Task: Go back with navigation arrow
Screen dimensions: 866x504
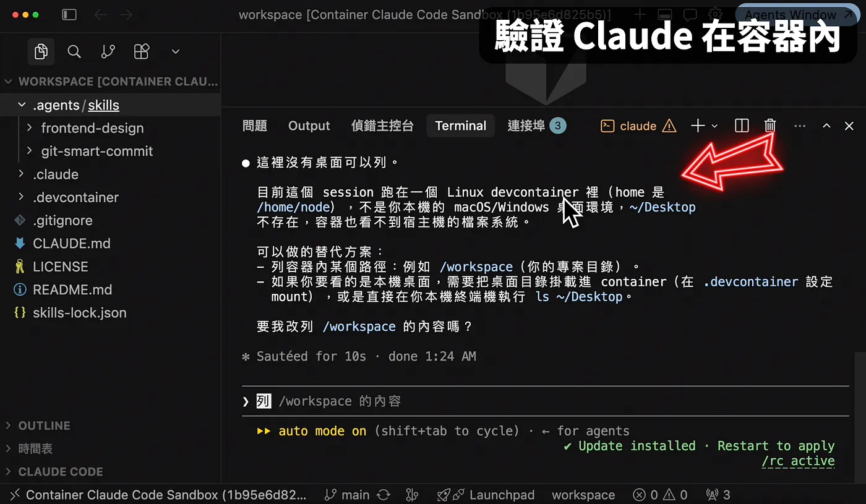Action: [100, 14]
